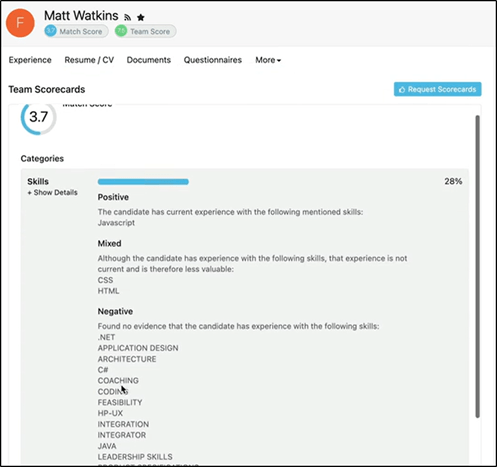Open the Experience tab
This screenshot has height=467, width=497.
tap(30, 60)
